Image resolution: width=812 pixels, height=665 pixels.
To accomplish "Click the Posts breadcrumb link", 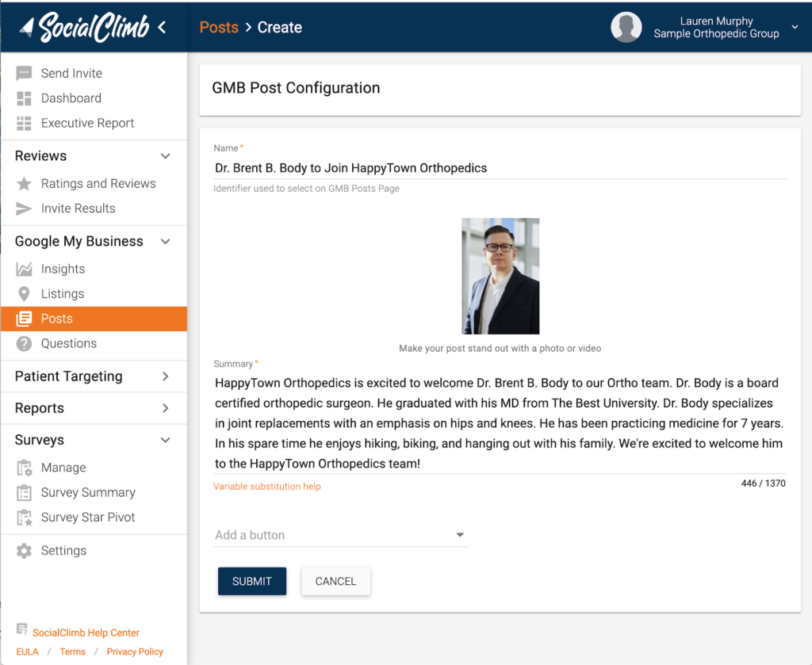I will click(x=219, y=27).
